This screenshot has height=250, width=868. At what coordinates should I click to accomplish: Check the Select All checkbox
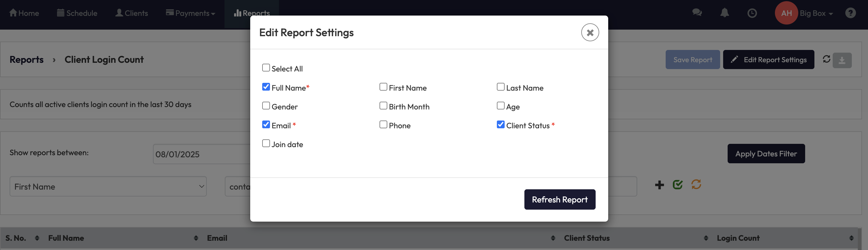pos(266,68)
